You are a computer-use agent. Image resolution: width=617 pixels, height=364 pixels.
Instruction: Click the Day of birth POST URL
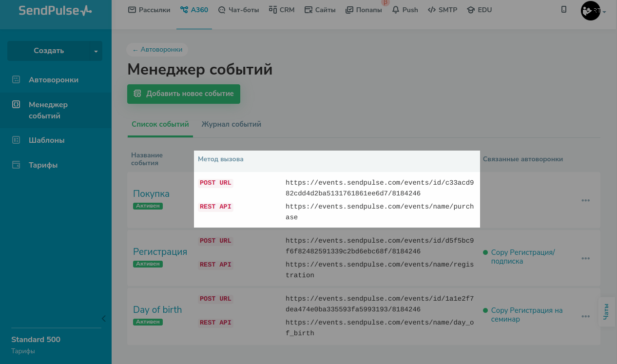pyautogui.click(x=380, y=304)
